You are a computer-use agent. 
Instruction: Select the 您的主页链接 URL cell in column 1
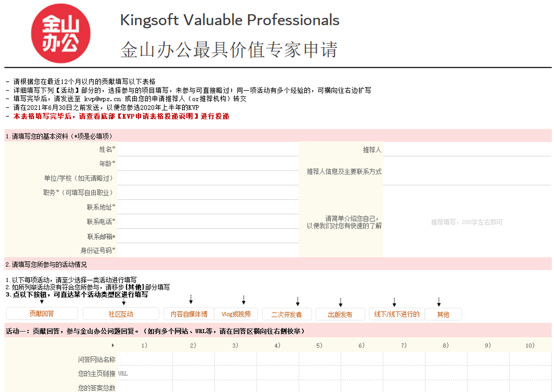pos(145,374)
